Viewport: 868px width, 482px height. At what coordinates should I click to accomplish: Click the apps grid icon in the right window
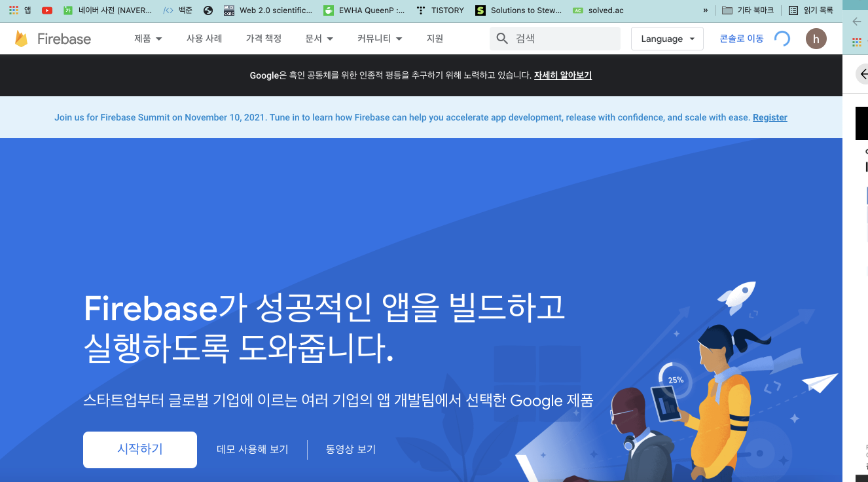(x=857, y=43)
